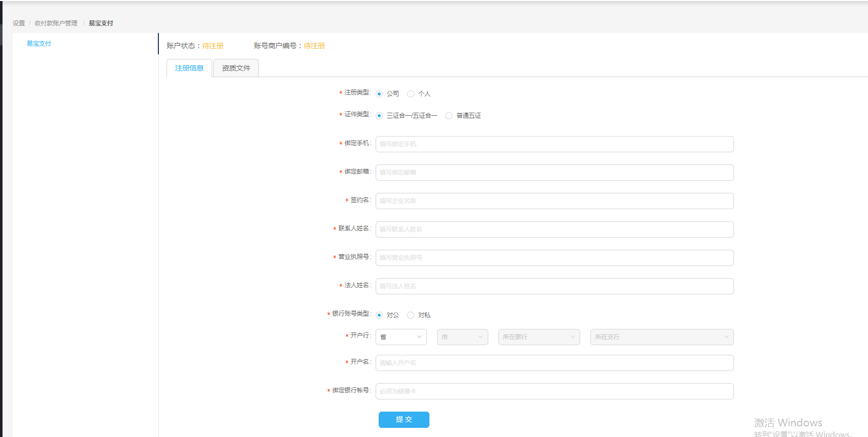The height and width of the screenshot is (437, 868).
Task: Switch to the 资质文件 tab
Action: coord(236,68)
